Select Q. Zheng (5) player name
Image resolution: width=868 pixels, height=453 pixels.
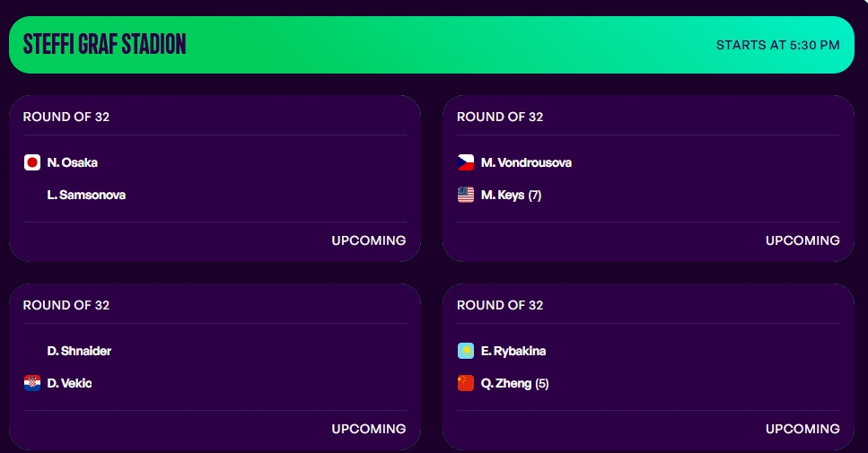coord(515,384)
